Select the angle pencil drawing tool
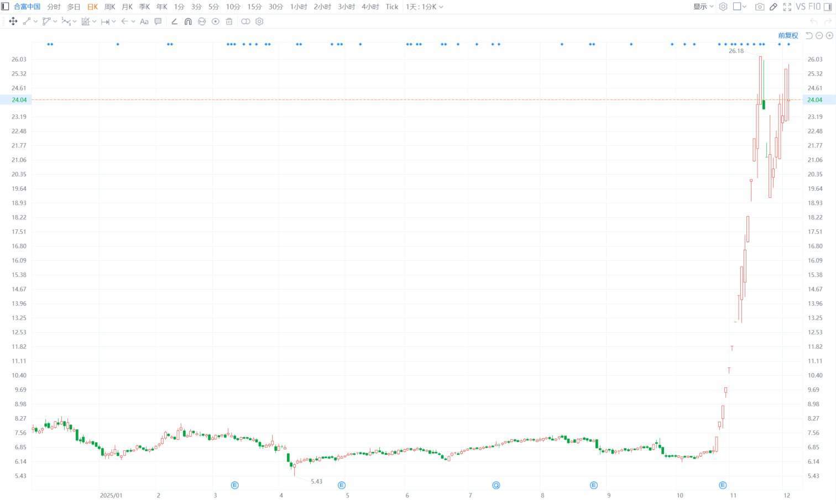This screenshot has height=504, width=836. click(x=174, y=22)
